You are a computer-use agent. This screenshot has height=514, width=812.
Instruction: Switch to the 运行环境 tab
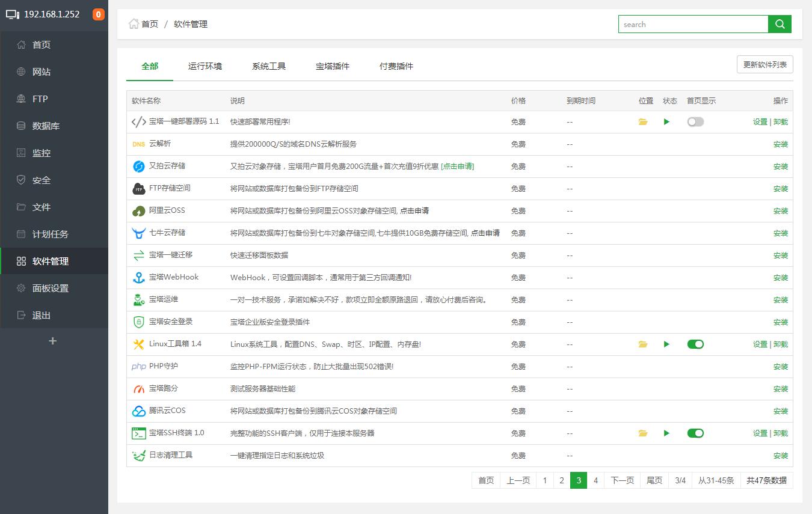[205, 66]
